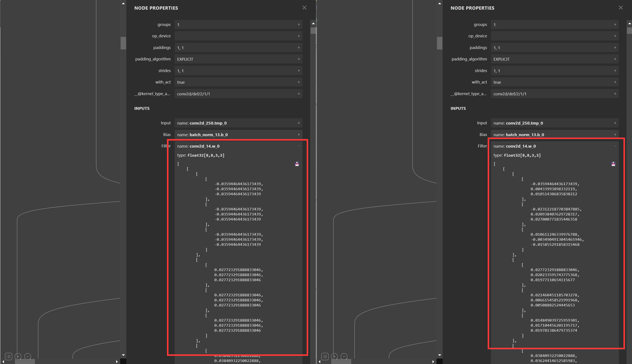Expand strides attribute in left panel
Viewport: 632px width, 364px height.
point(299,71)
